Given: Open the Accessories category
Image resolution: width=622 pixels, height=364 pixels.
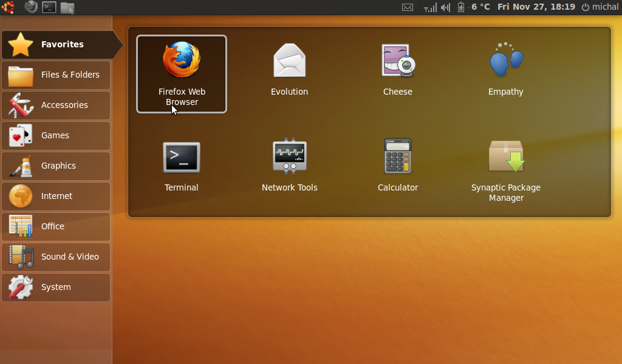Looking at the screenshot, I should click(x=56, y=106).
